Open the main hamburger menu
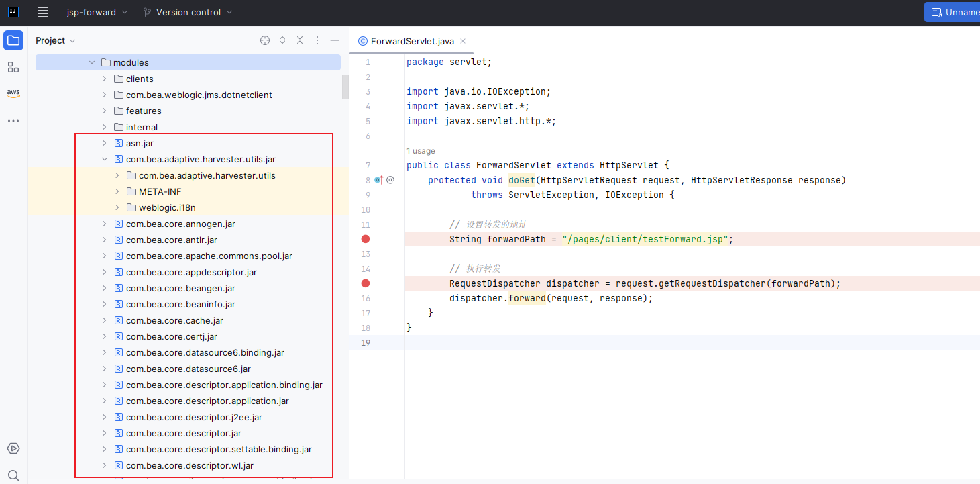Viewport: 980px width, 484px height. (43, 12)
